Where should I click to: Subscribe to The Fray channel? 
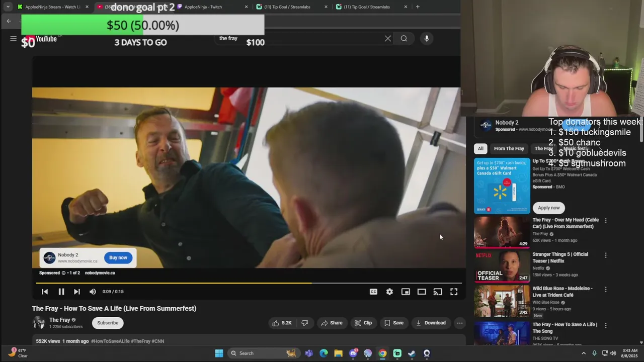108,323
